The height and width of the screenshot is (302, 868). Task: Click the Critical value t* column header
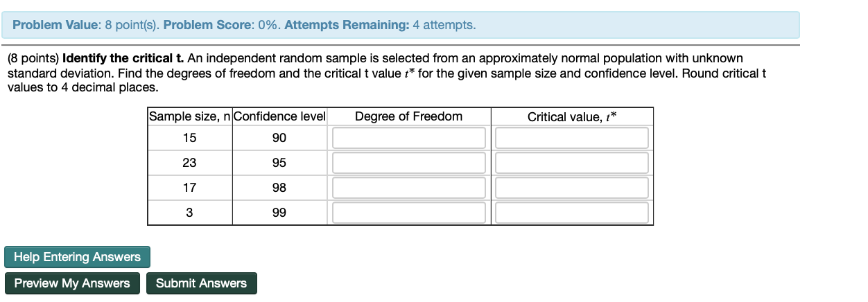[x=572, y=116]
